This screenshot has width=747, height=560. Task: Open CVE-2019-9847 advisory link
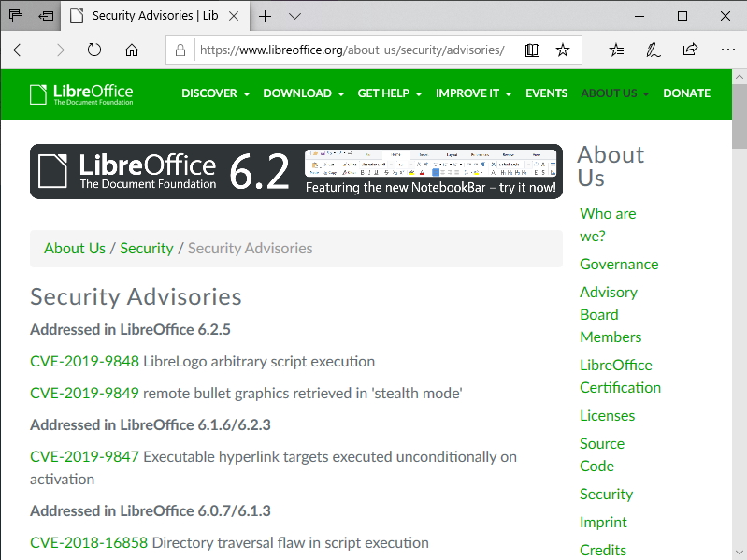84,456
